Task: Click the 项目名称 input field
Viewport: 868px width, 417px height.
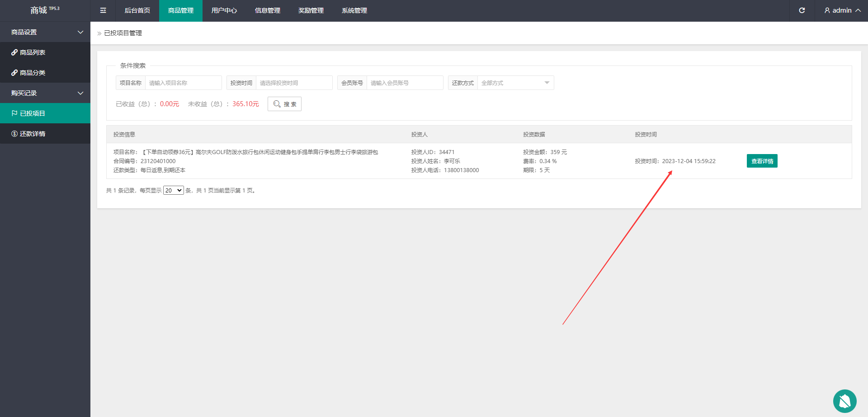Action: tap(183, 83)
